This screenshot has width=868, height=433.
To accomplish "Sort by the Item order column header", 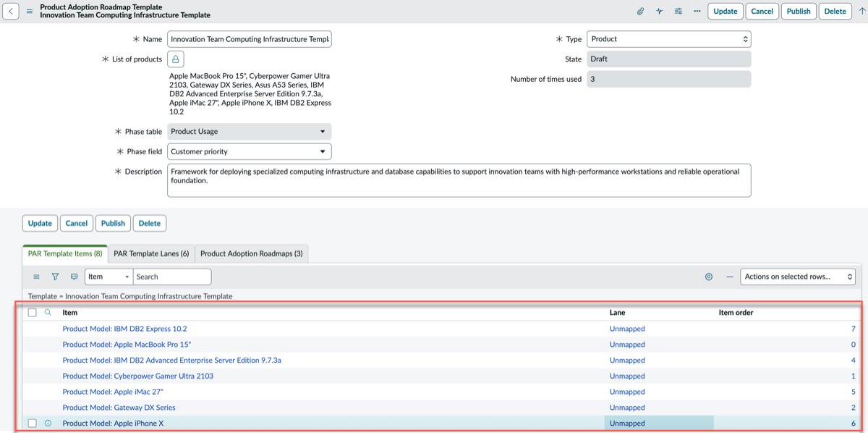I will point(736,313).
